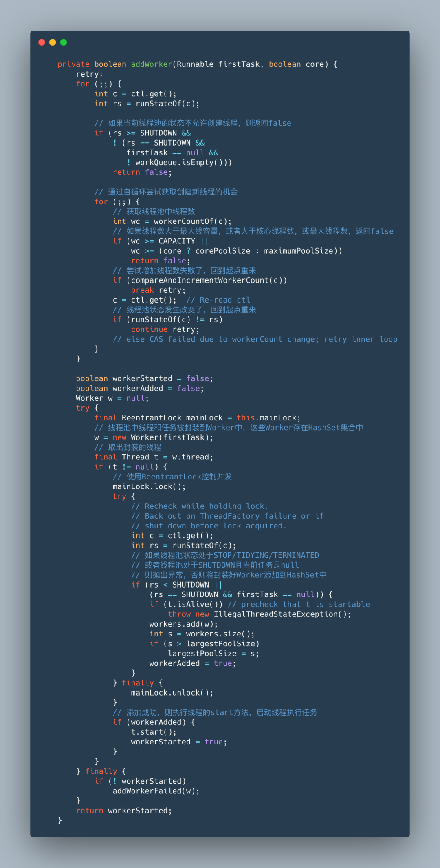Click 'final ReentrantLock mainLock' line
This screenshot has width=440, height=868.
[x=198, y=417]
